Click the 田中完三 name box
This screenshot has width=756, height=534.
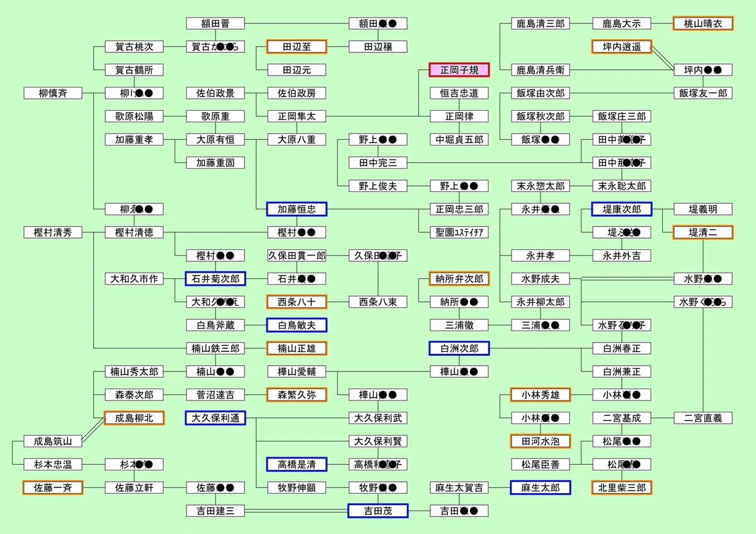click(378, 163)
